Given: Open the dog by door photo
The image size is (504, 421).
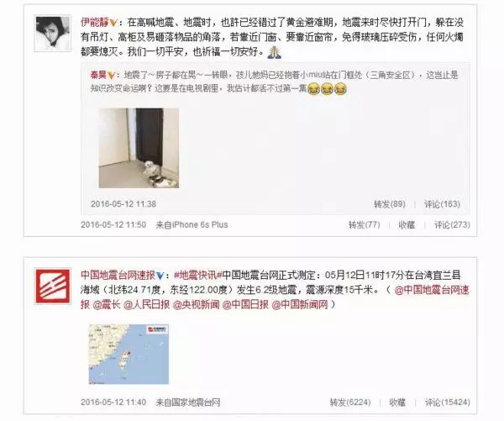Looking at the screenshot, I should tap(139, 148).
